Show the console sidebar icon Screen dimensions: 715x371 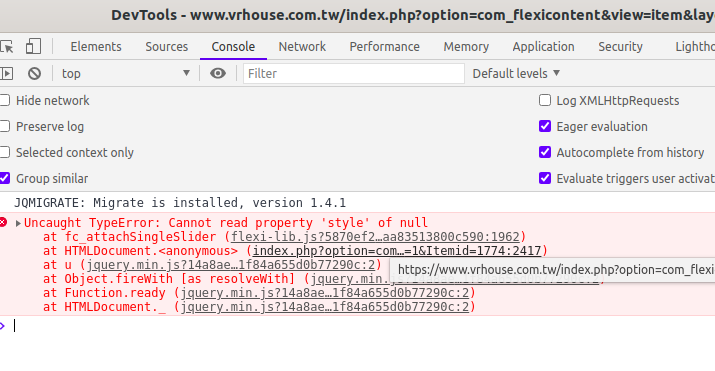[6, 73]
